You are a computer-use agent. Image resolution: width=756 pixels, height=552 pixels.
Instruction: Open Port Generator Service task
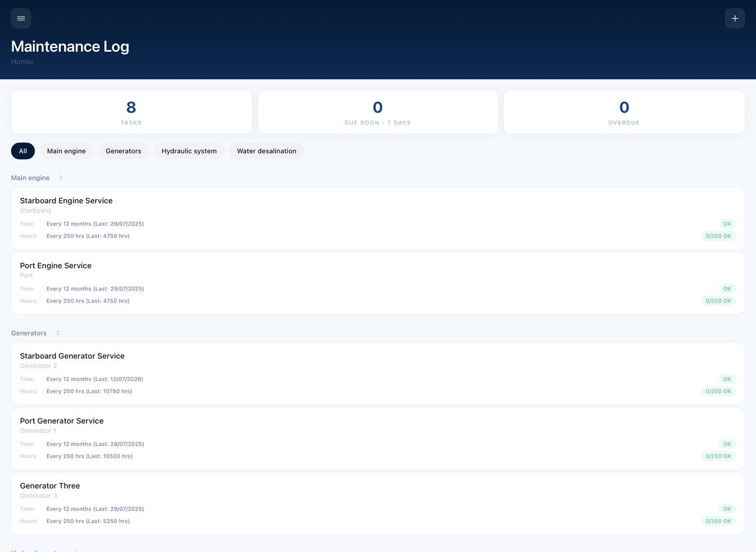coord(378,439)
